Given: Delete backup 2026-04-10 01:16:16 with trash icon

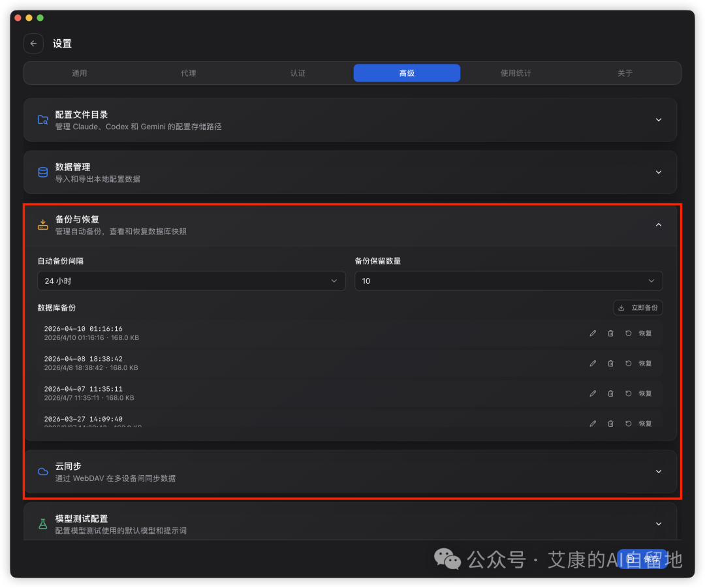Looking at the screenshot, I should (610, 333).
